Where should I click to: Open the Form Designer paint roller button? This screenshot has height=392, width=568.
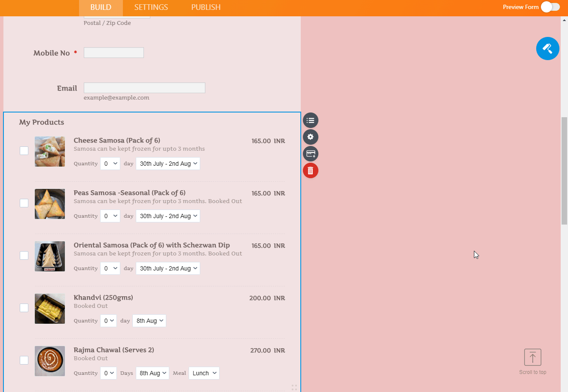[547, 49]
